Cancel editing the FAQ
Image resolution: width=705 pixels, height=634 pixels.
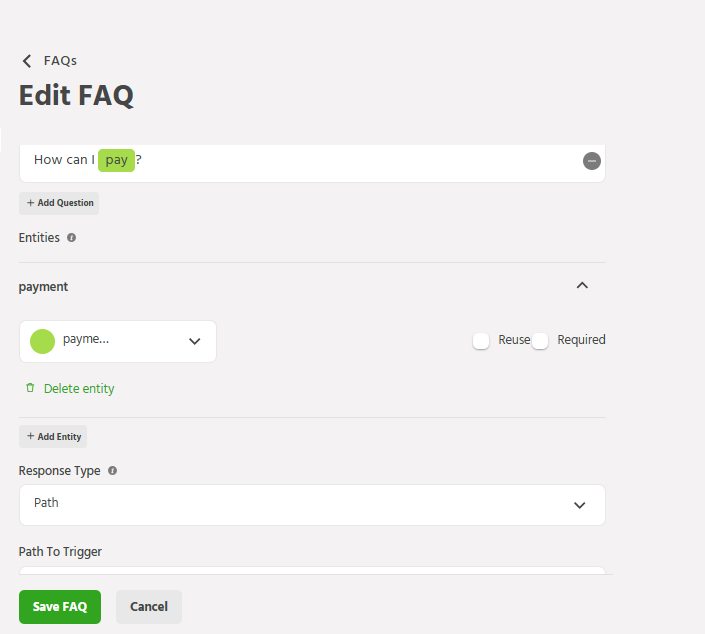point(149,606)
